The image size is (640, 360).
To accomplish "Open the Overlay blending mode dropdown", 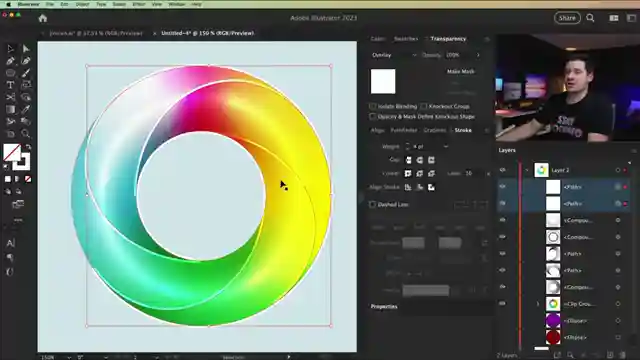I will tap(394, 55).
